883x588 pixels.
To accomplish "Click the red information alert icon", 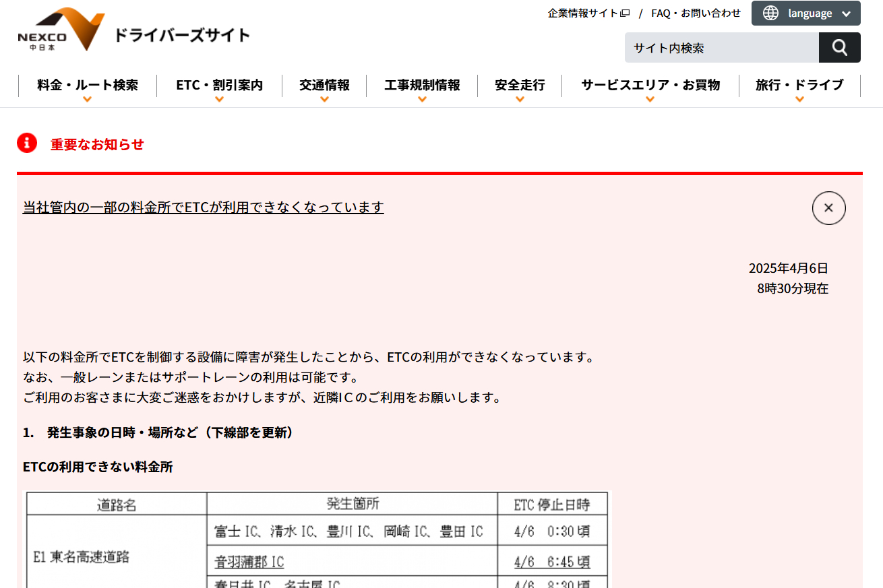I will tap(27, 143).
